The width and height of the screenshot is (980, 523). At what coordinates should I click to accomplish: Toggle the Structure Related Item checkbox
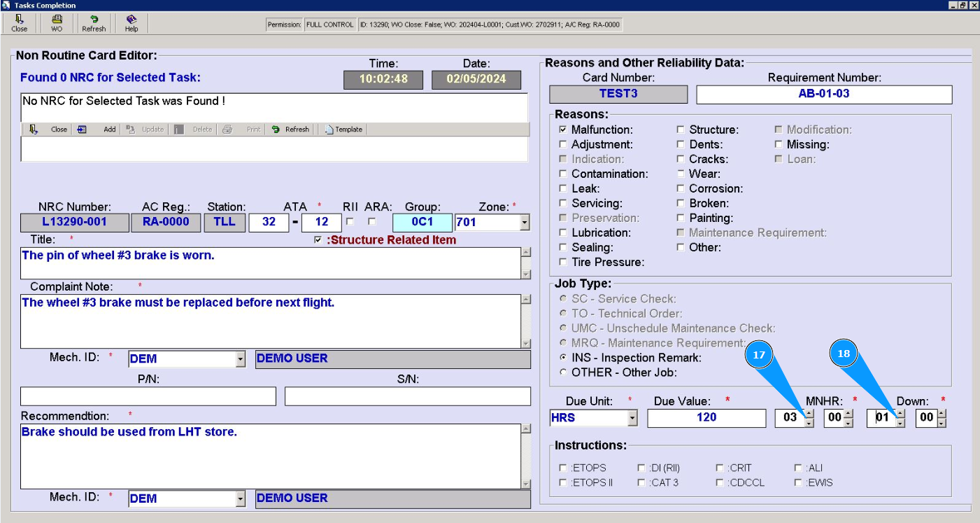319,240
